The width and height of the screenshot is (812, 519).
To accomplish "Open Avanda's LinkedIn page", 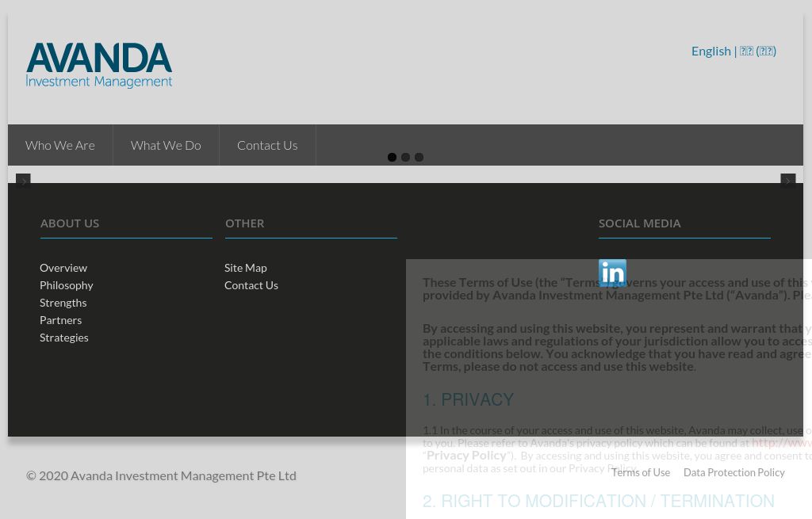I will (612, 273).
